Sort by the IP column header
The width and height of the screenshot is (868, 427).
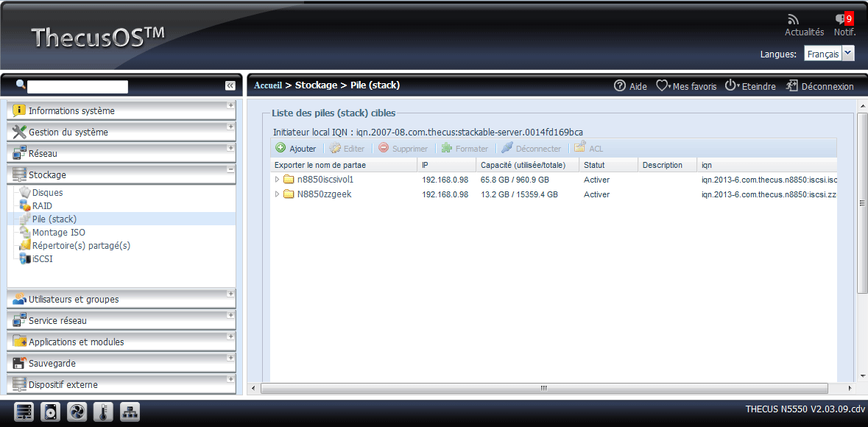point(447,165)
